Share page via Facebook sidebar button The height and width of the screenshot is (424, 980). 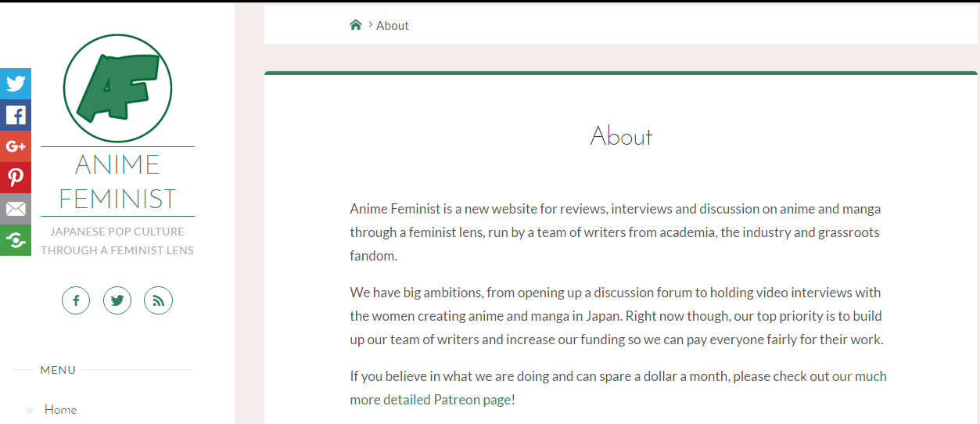click(x=16, y=115)
